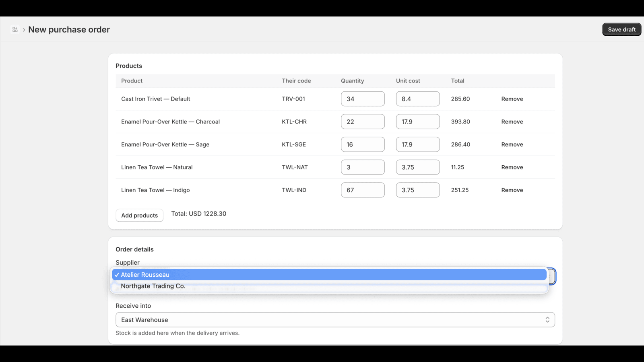Screen dimensions: 644x362
Task: Click the Save draft button
Action: [621, 29]
